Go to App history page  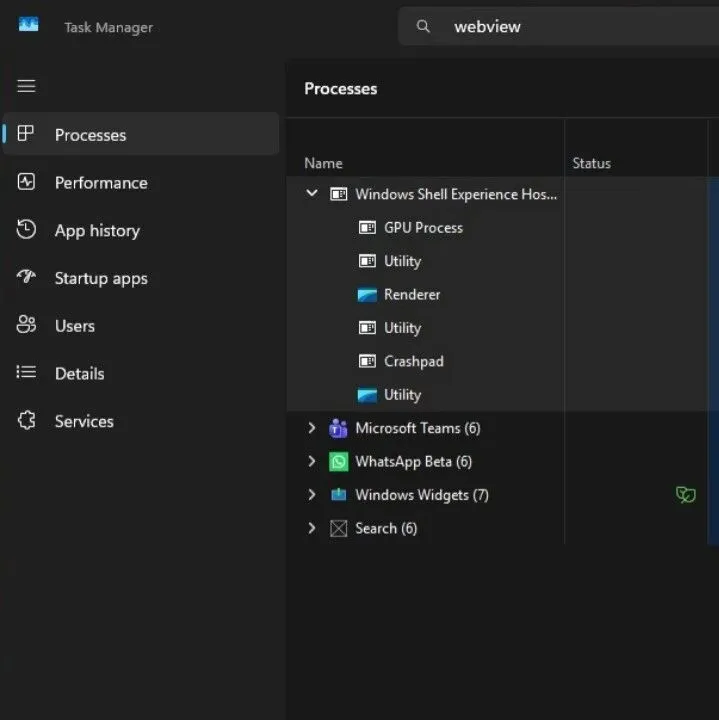[x=97, y=231]
